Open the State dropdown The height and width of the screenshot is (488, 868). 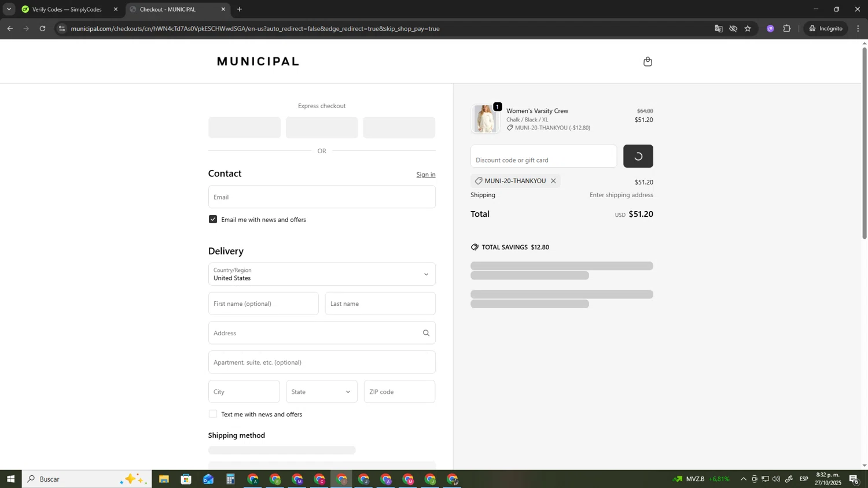click(322, 391)
